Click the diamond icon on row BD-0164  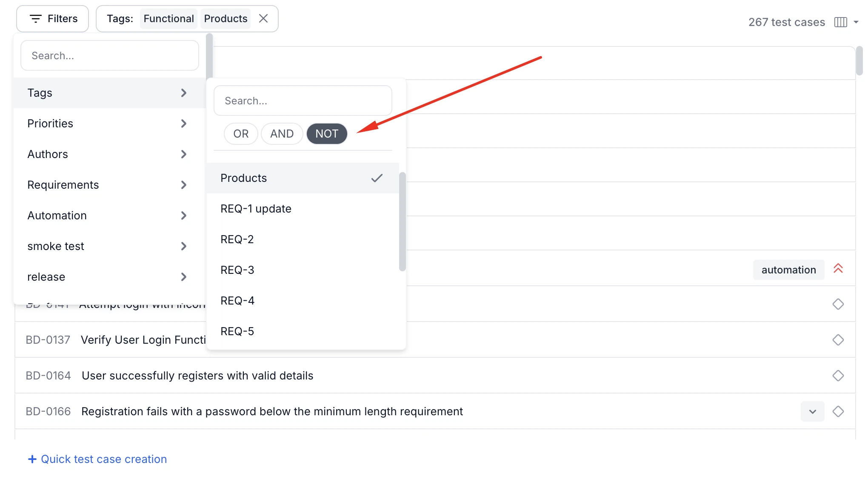click(838, 376)
